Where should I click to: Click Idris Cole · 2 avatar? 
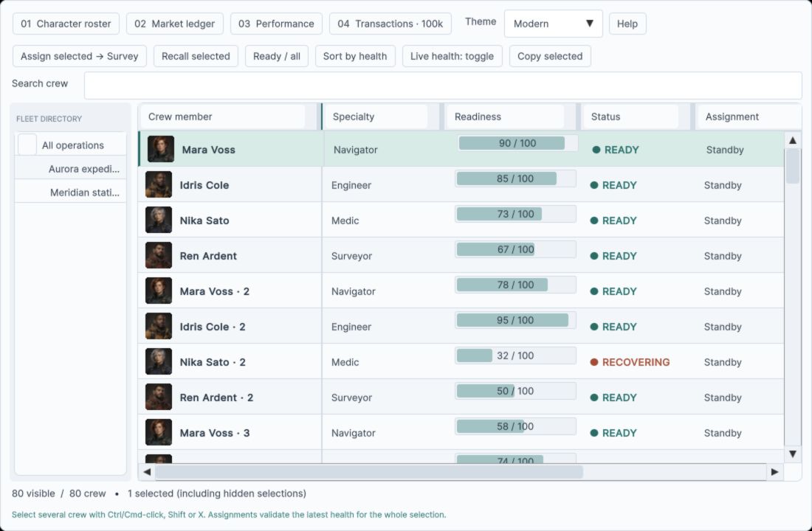coord(159,327)
